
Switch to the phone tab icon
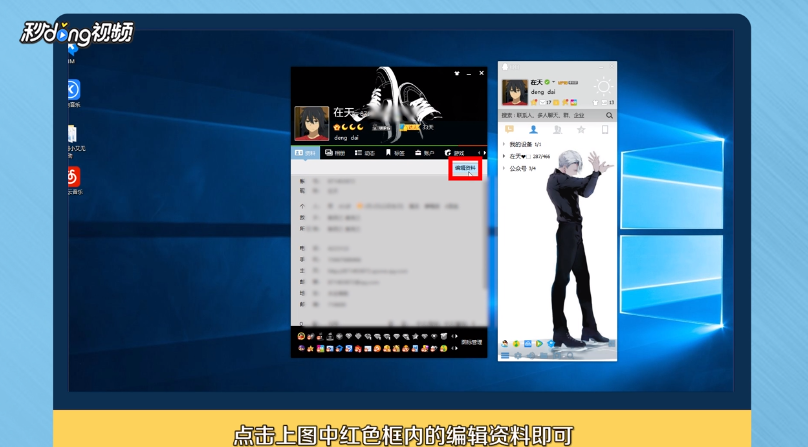click(605, 129)
